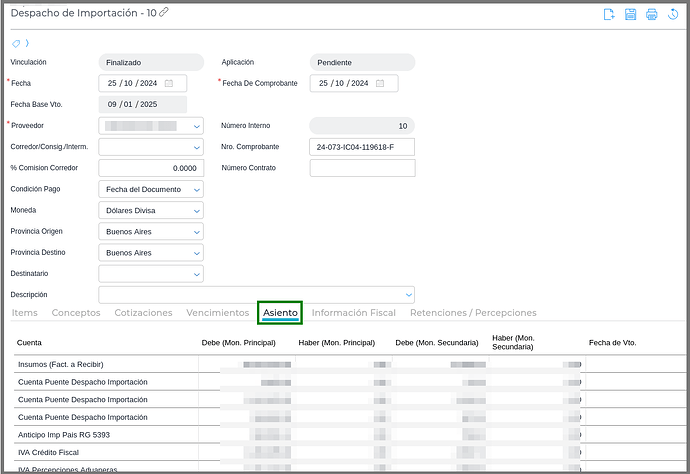690x474 pixels.
Task: Expand the Moneda dropdown
Action: point(196,211)
